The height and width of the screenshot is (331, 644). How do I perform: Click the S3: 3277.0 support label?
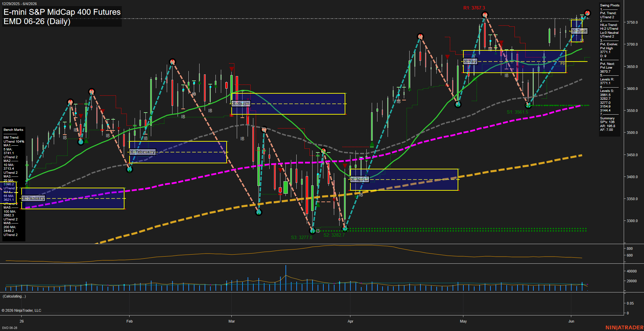point(302,237)
